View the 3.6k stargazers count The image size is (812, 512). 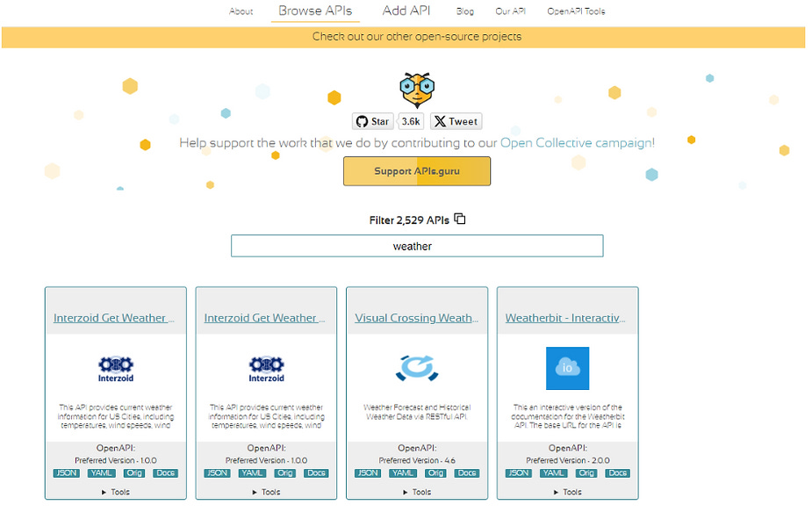411,121
